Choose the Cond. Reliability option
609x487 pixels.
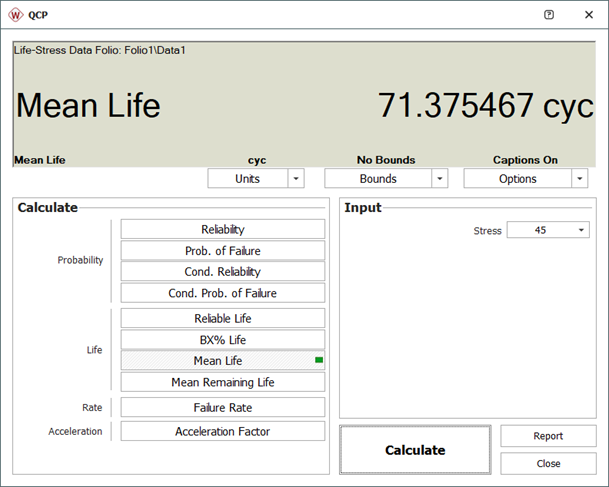223,272
